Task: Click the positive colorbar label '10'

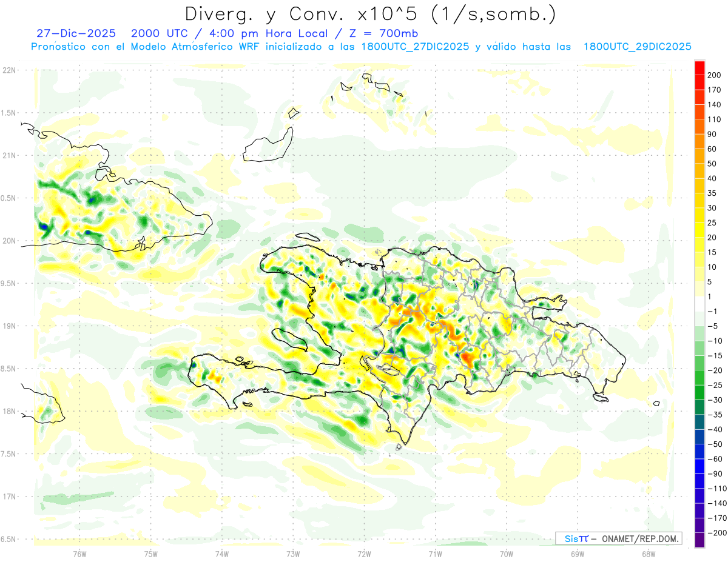Action: 713,267
